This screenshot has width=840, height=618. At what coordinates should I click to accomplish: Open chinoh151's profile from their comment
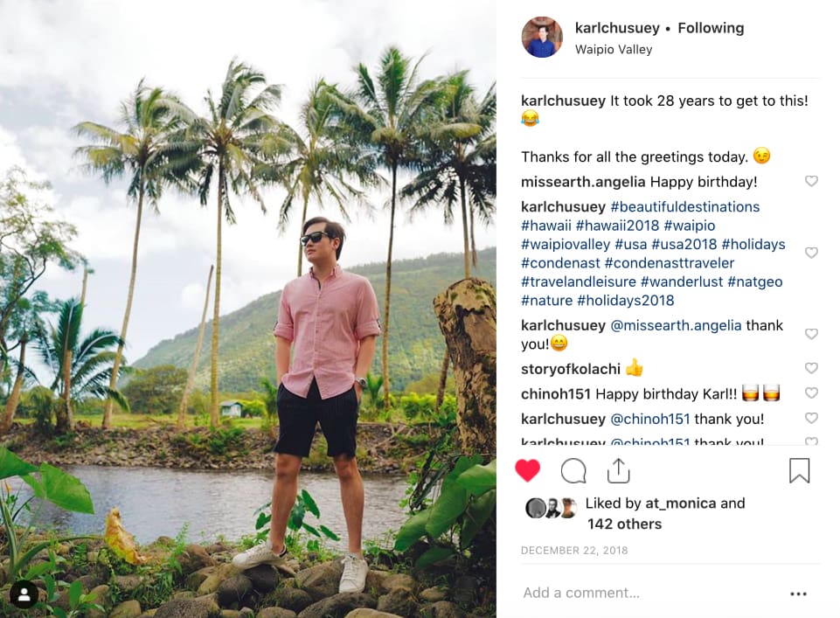(559, 393)
